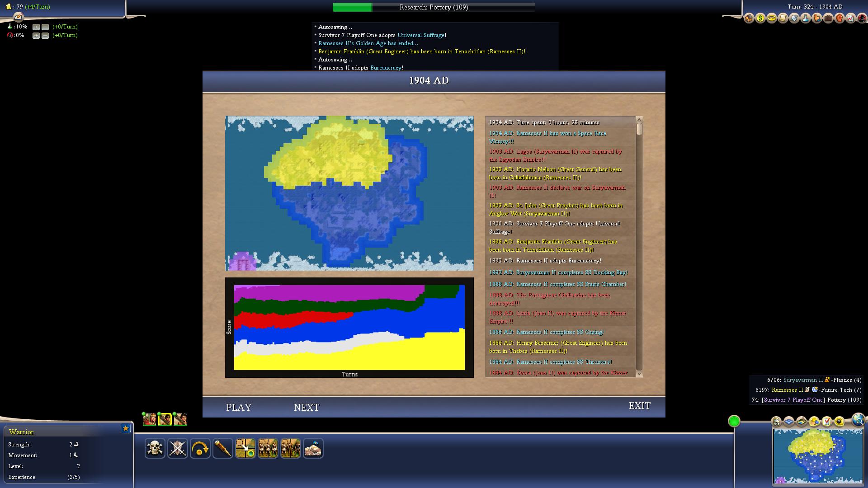Open the Domestic Advisor house icon

[x=749, y=18]
